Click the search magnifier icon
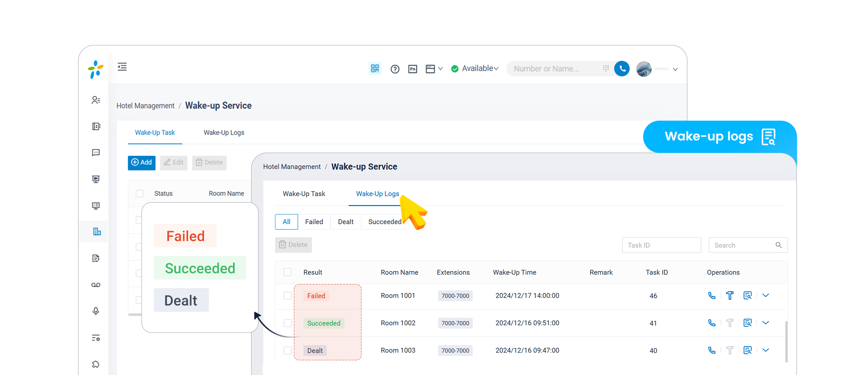This screenshot has width=868, height=375. 779,245
